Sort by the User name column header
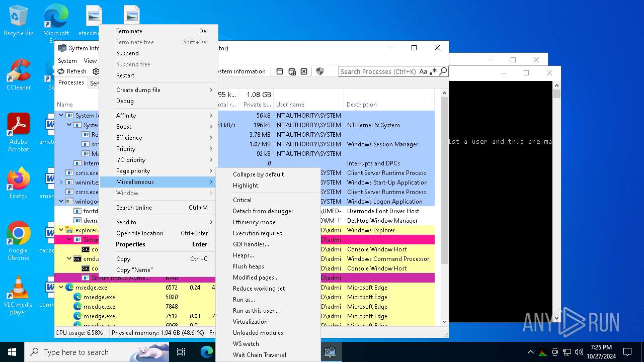The image size is (644, 362). click(309, 105)
